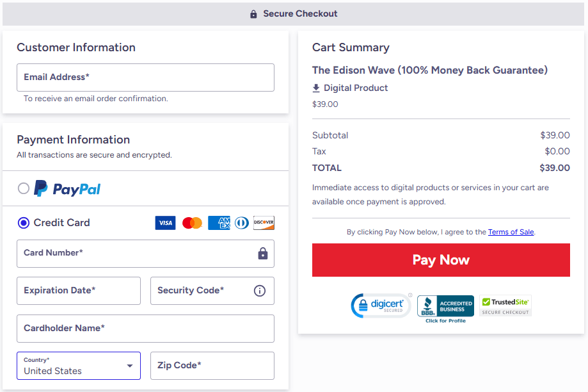The image size is (588, 392).
Task: Click the PayPal logo
Action: [66, 188]
